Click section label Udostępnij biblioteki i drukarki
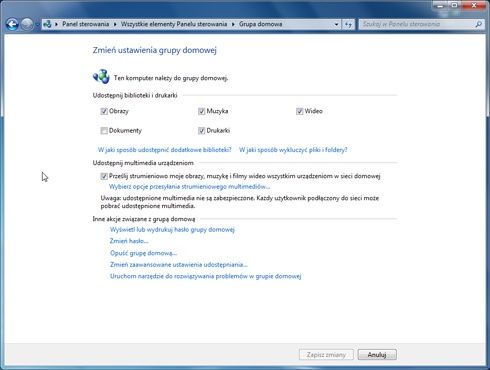The image size is (490, 370). coord(135,95)
